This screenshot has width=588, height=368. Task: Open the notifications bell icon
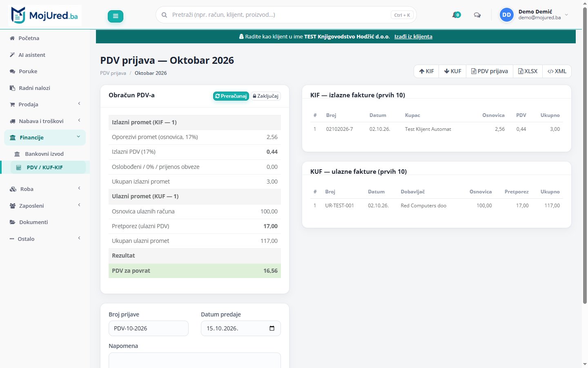[x=456, y=15]
